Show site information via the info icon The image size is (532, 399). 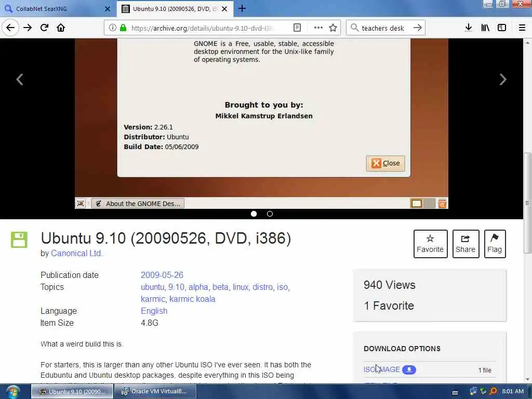pos(112,28)
